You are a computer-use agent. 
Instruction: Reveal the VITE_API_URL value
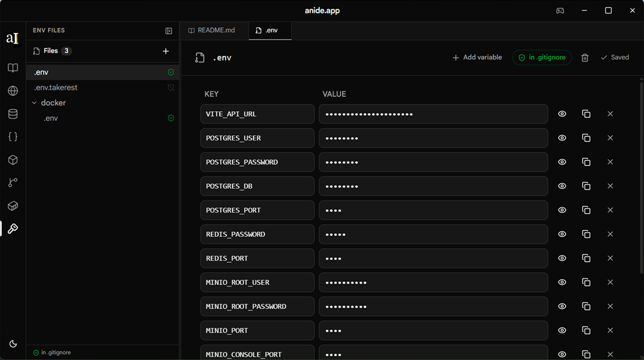[562, 114]
